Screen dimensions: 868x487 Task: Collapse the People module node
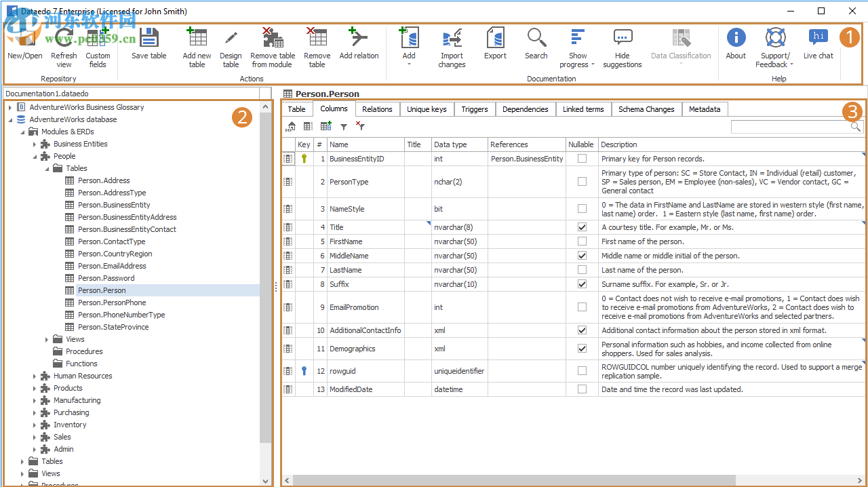tap(35, 156)
